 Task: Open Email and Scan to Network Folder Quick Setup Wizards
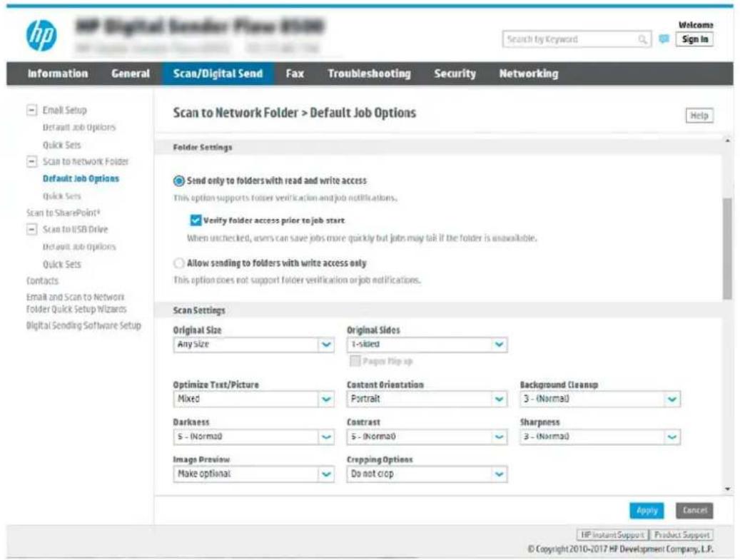tap(76, 303)
